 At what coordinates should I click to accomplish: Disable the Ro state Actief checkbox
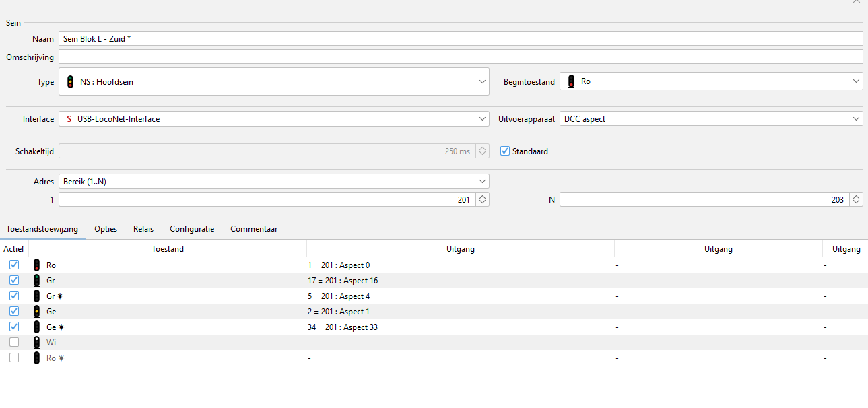pos(14,265)
